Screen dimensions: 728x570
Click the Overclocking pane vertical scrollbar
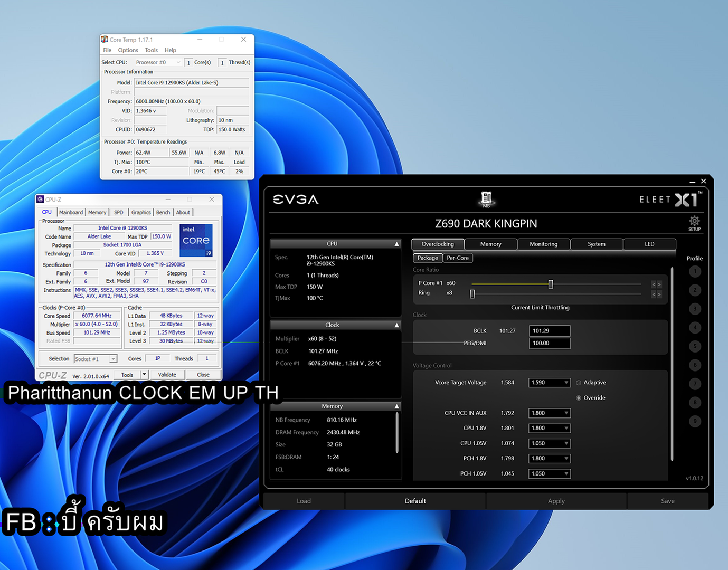(x=672, y=364)
